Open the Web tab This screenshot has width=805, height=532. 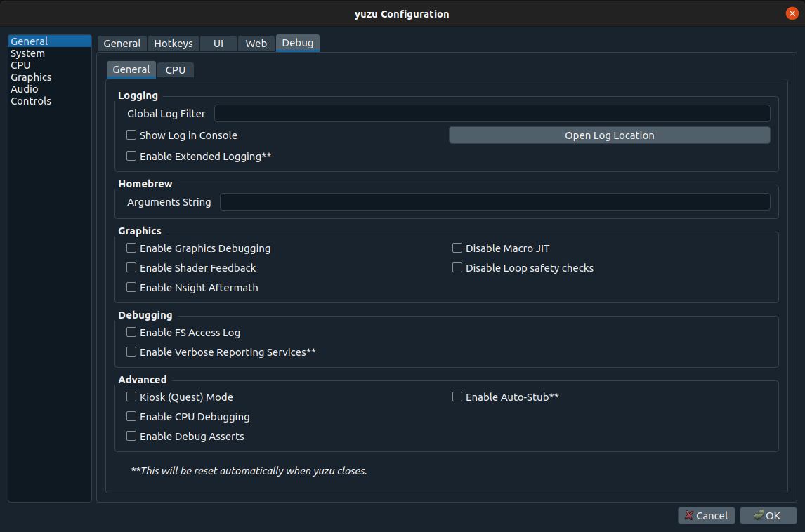pyautogui.click(x=256, y=44)
